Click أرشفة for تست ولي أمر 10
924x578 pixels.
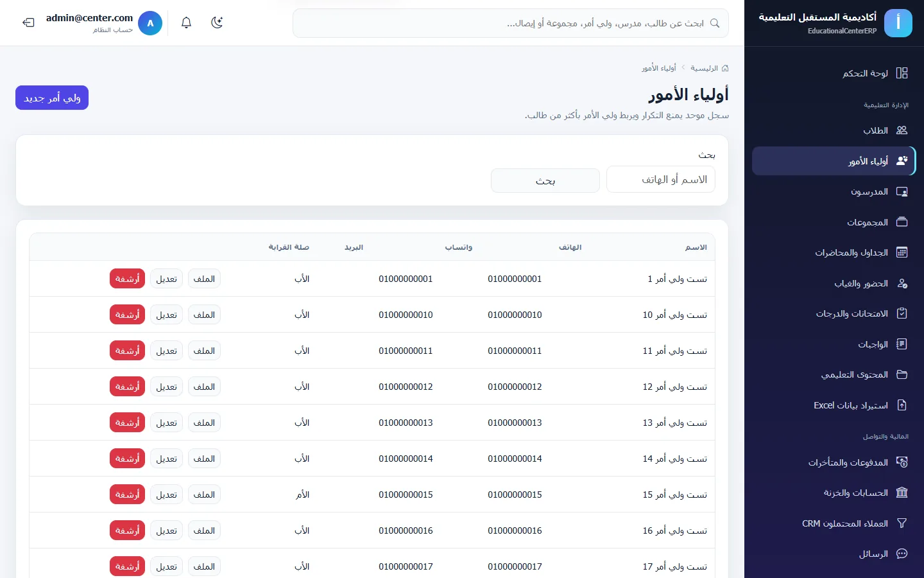click(128, 315)
